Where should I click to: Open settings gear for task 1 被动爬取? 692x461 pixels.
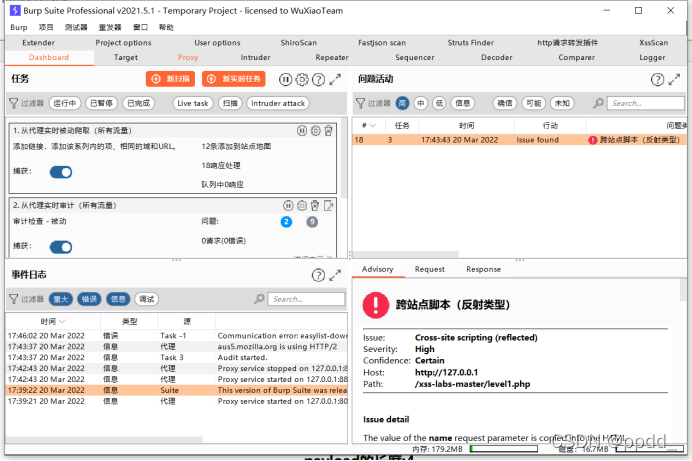(x=316, y=131)
